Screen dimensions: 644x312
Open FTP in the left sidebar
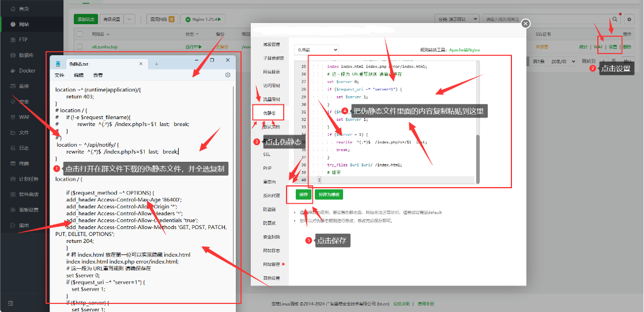pyautogui.click(x=23, y=40)
